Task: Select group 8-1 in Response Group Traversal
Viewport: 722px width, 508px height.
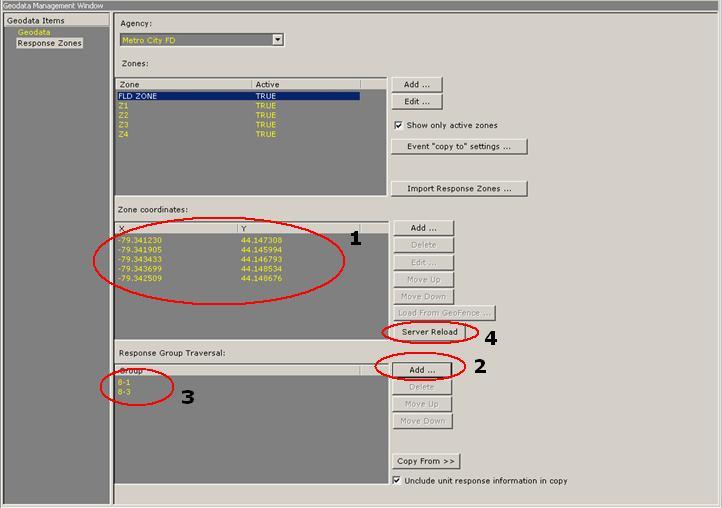Action: 124,382
